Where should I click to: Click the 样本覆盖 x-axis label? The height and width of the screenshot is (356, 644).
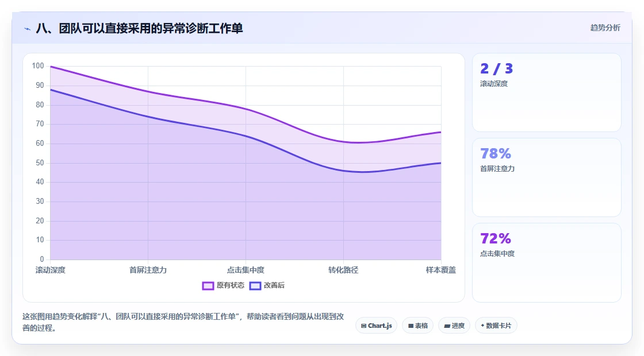pyautogui.click(x=440, y=270)
